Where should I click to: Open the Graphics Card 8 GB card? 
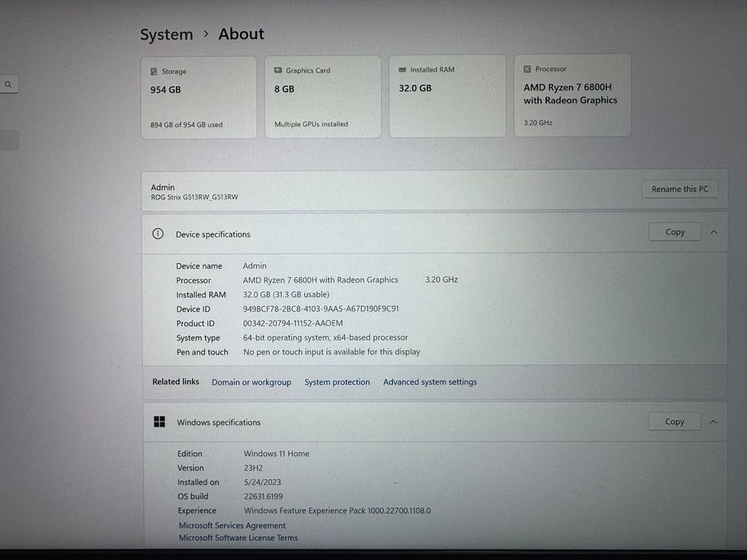tap(323, 97)
